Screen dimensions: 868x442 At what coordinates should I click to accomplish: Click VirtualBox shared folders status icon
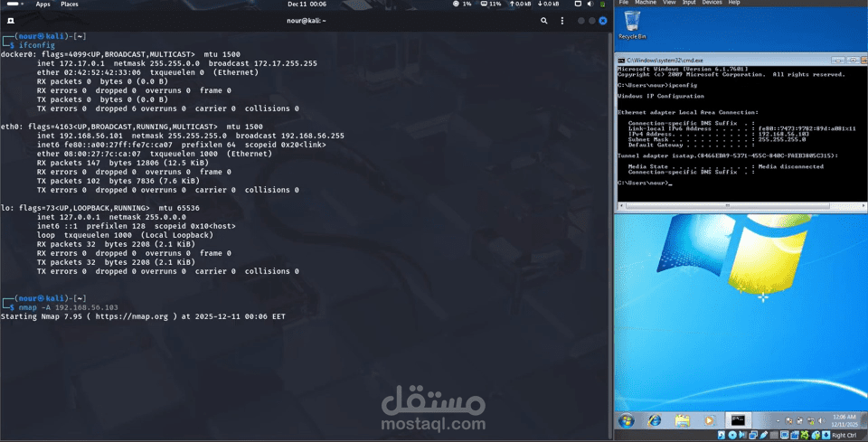[774, 435]
